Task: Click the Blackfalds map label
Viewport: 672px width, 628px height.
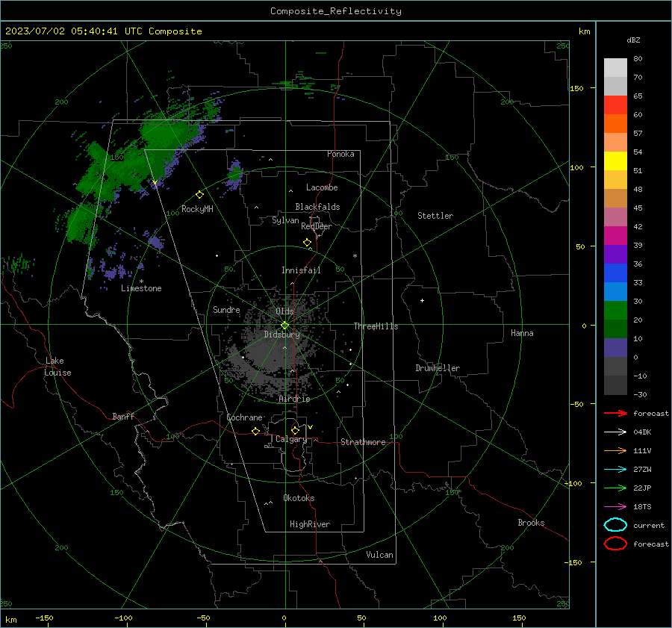Action: (x=317, y=207)
